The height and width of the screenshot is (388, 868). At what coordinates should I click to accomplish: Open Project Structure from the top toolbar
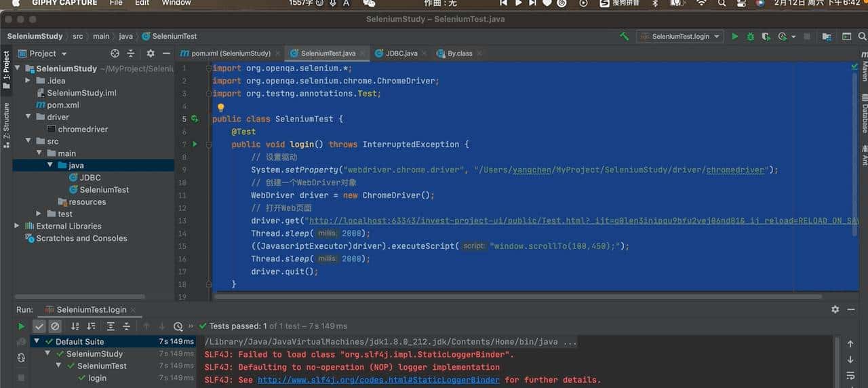827,37
